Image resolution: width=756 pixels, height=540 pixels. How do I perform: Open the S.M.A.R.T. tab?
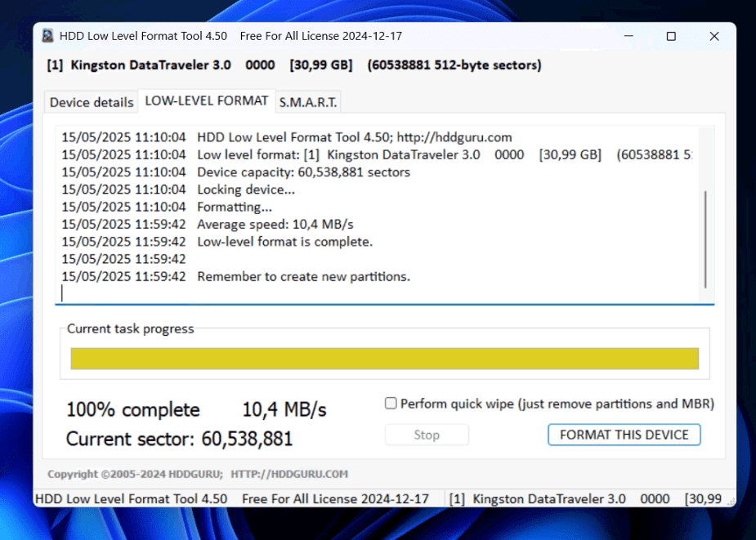307,102
